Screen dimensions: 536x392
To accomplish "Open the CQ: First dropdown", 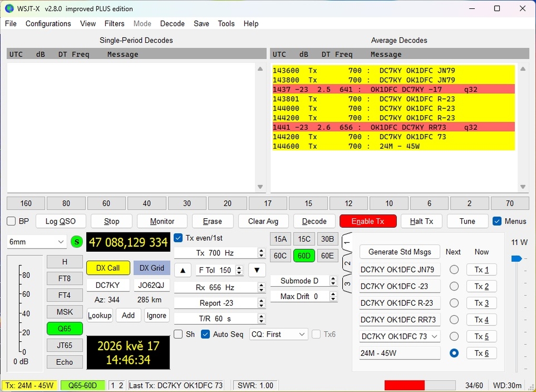I will [x=278, y=334].
